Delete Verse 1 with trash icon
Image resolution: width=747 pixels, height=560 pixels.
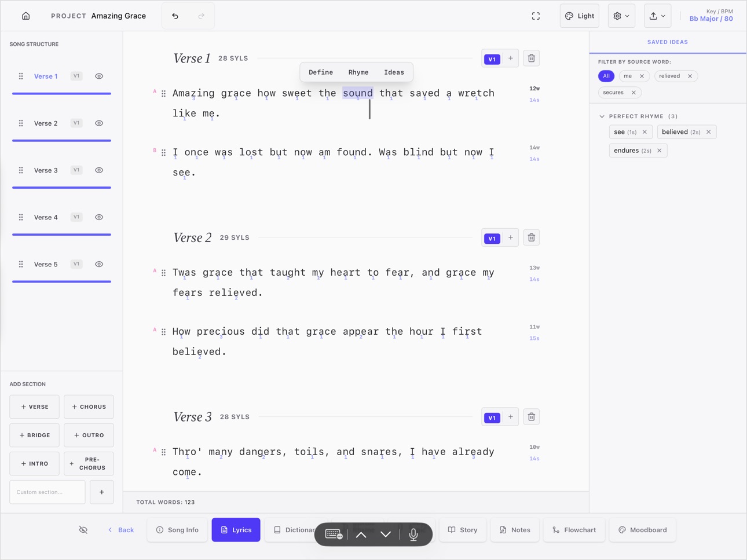click(x=532, y=58)
